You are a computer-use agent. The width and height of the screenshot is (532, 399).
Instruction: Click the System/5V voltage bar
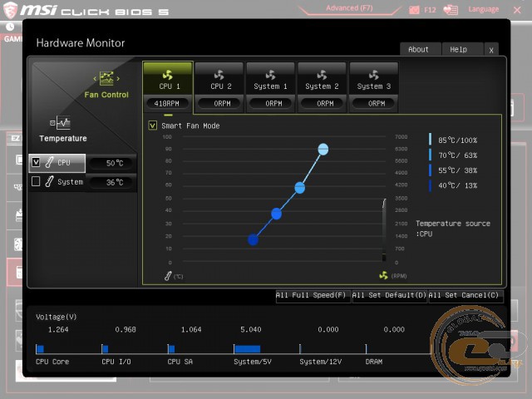coord(247,349)
